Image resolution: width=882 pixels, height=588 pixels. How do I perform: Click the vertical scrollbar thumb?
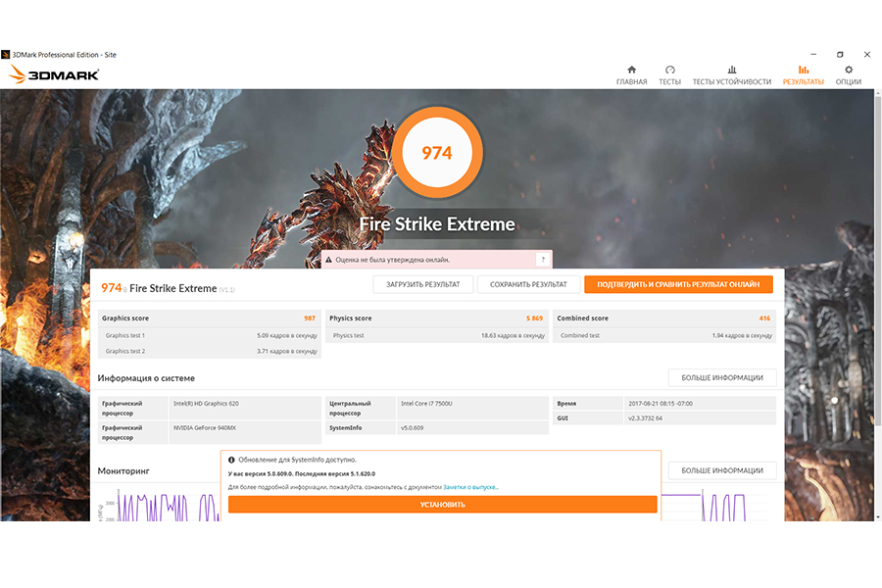877,259
